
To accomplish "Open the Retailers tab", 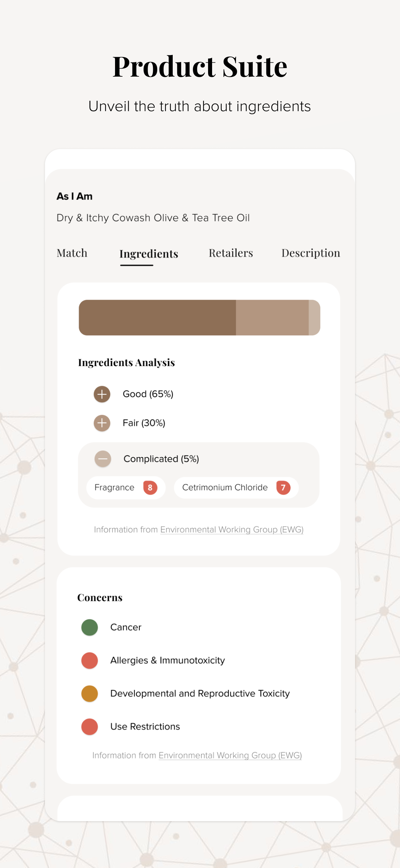I will click(231, 253).
